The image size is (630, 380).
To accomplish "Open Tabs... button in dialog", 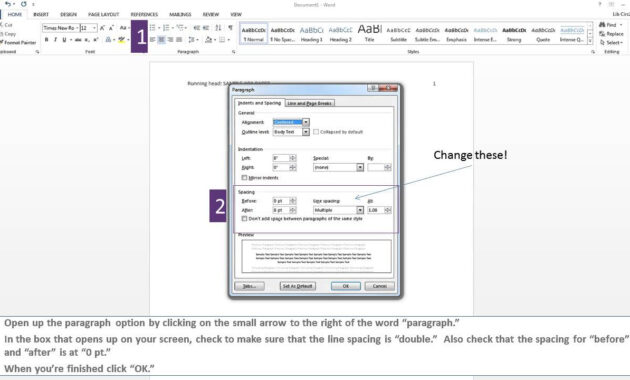I will (x=249, y=286).
